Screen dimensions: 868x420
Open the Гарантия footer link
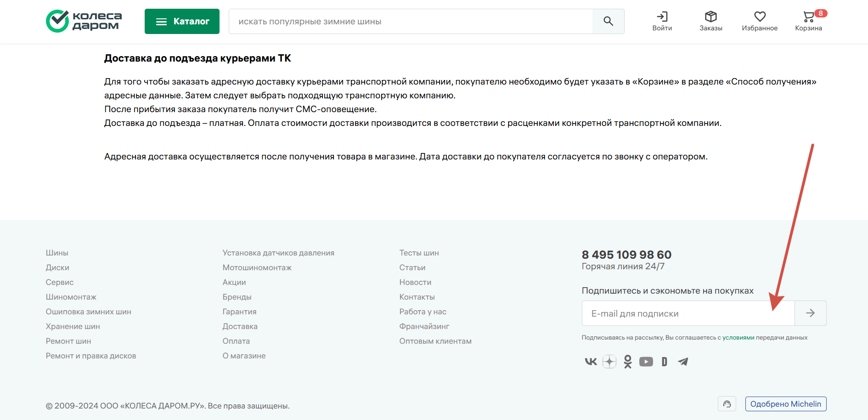click(x=240, y=312)
